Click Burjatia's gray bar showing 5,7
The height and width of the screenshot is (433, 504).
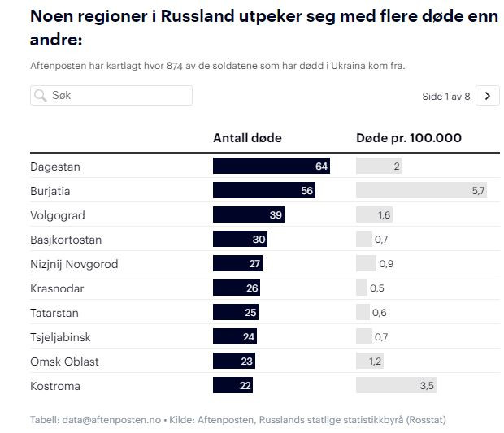tap(422, 191)
